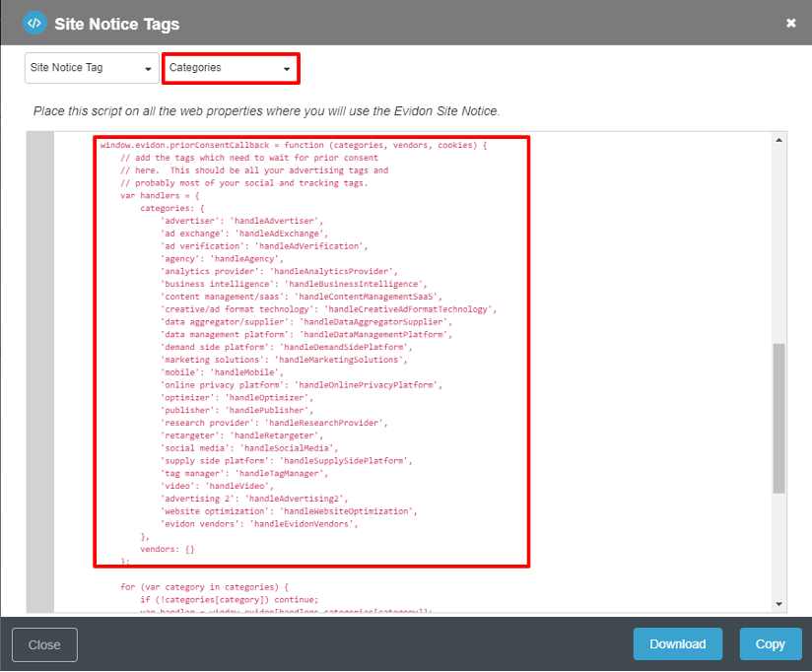Click the Close button
Viewport: 812px width, 672px height.
(44, 644)
